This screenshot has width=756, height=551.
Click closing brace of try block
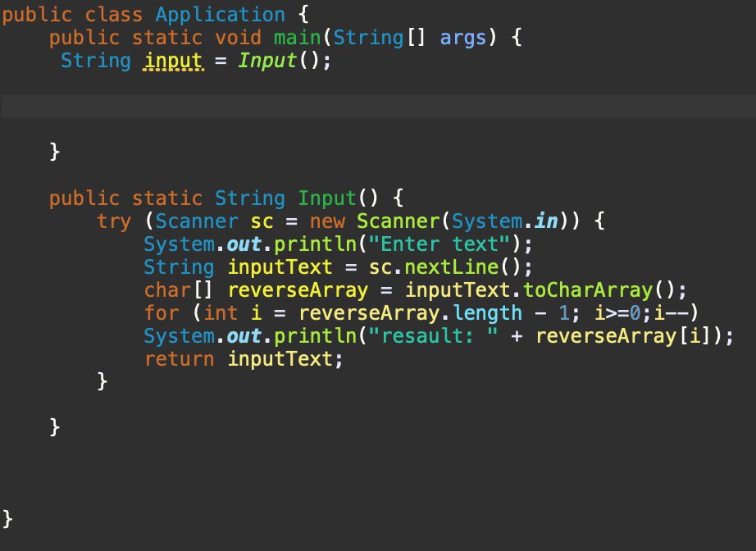click(x=102, y=381)
